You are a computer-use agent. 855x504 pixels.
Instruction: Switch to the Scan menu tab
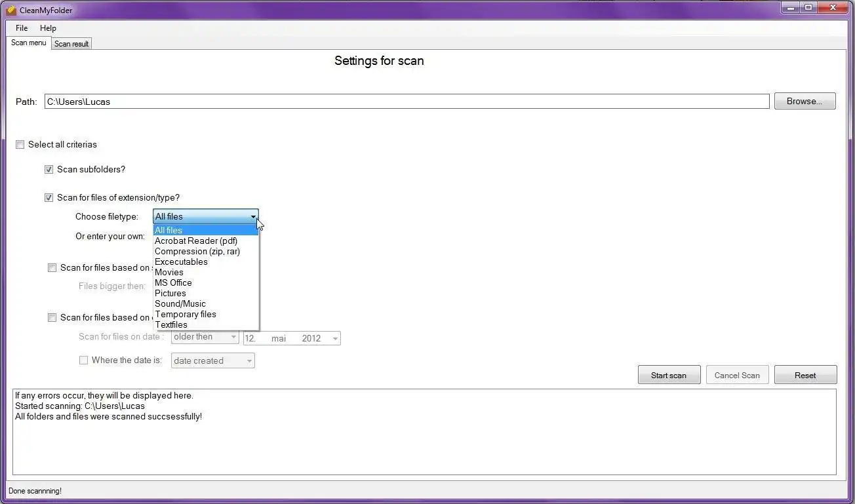point(29,43)
